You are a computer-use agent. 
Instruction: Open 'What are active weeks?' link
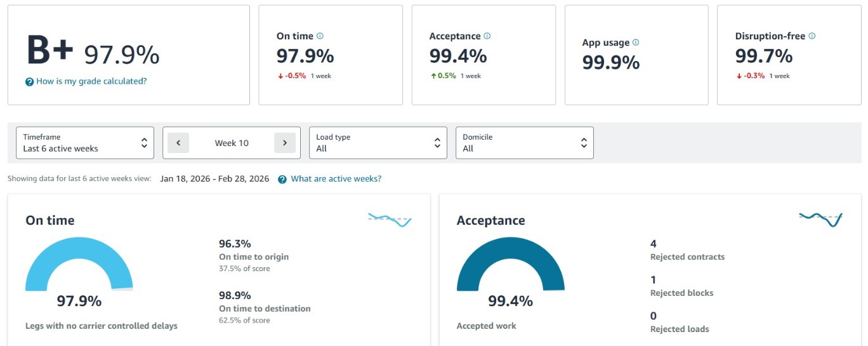click(336, 179)
